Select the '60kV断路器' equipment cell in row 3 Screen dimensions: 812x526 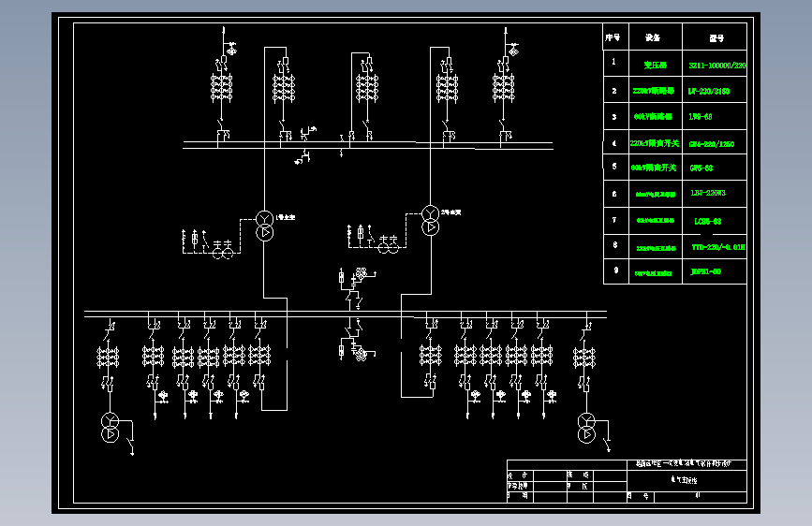point(653,116)
